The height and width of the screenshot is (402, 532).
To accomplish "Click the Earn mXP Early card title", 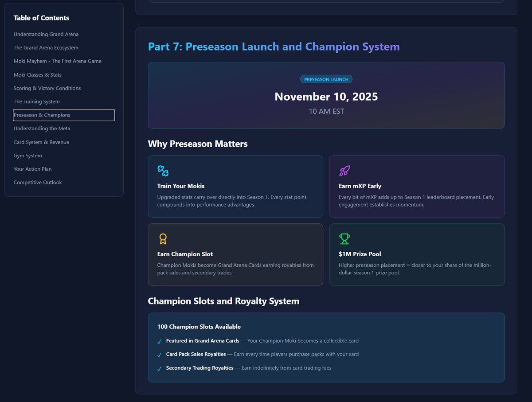I will click(360, 186).
